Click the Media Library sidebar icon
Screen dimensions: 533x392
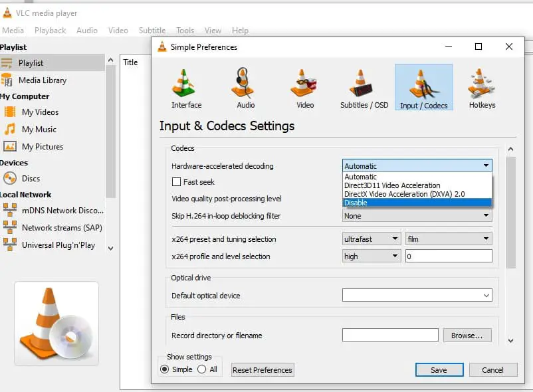8,80
